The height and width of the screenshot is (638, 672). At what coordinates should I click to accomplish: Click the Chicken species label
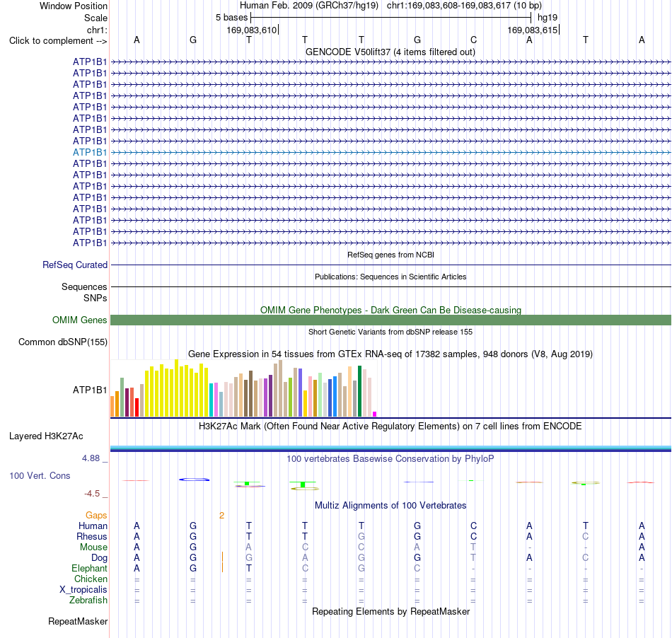(x=91, y=579)
